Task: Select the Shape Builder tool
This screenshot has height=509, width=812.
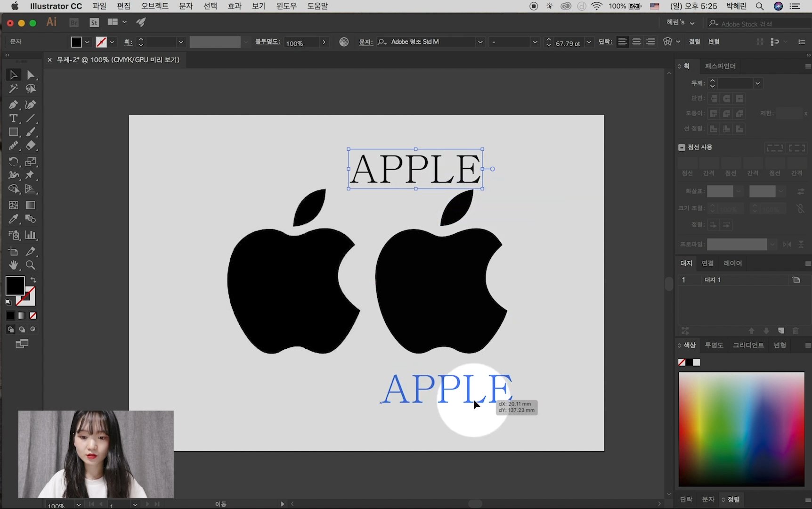Action: 14,189
